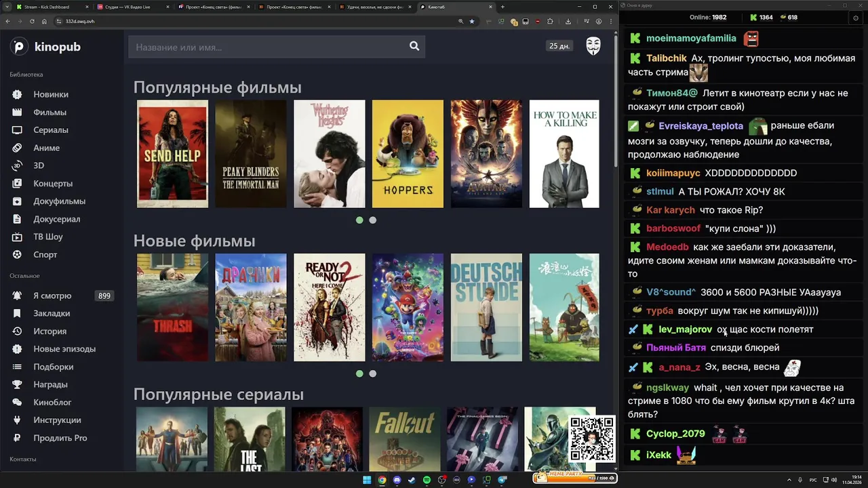The height and width of the screenshot is (488, 868).
Task: Browse Подборки collections
Action: tap(53, 367)
